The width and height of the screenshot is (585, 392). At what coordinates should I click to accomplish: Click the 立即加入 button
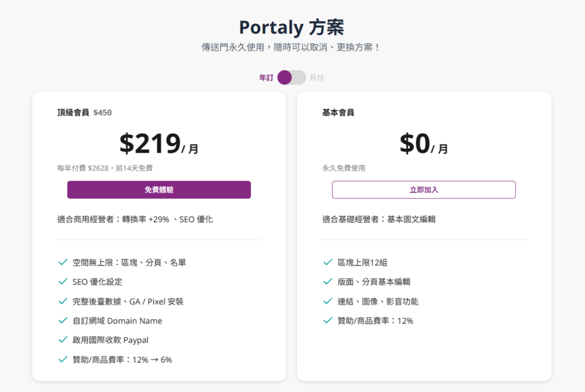click(x=424, y=190)
